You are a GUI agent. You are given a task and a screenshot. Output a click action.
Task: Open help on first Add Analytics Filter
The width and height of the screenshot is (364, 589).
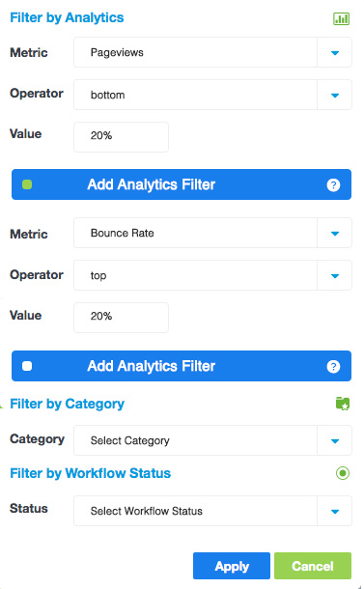pos(333,184)
